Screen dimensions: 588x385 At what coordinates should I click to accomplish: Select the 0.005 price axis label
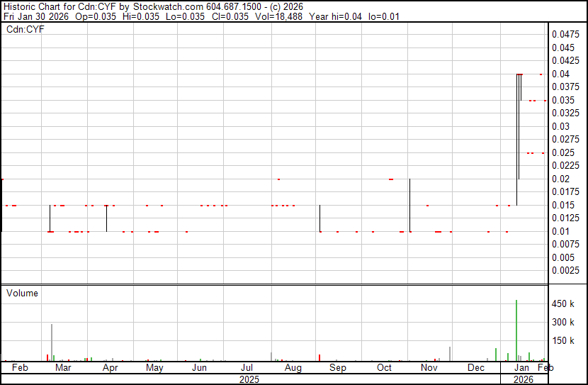coord(563,258)
